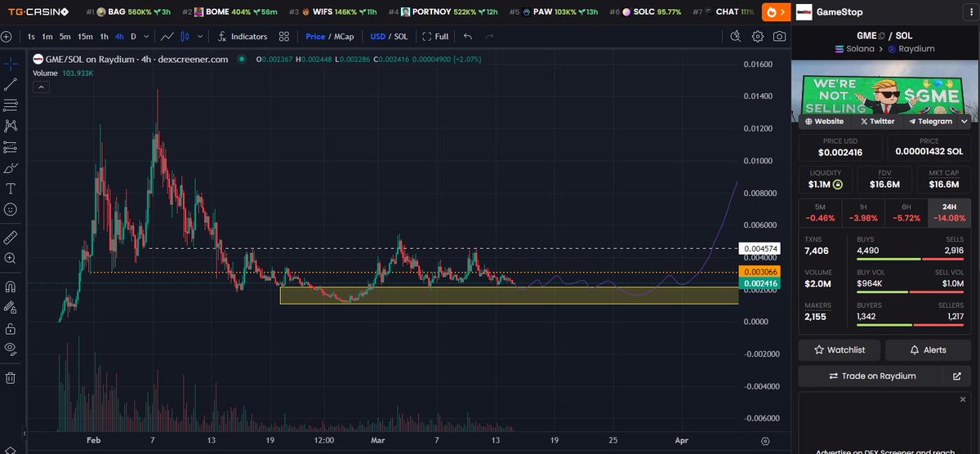Switch chart to 1s interval
Viewport: 980px width, 454px height.
31,37
